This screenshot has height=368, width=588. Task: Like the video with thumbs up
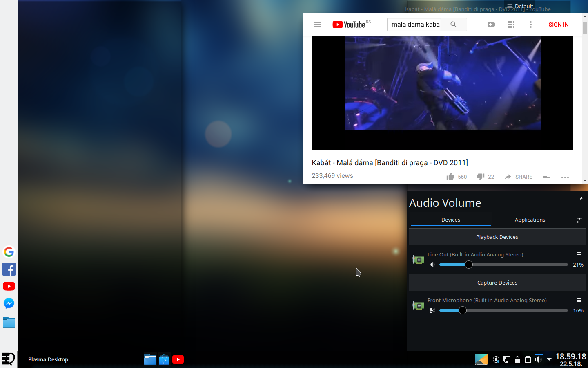[x=457, y=177]
